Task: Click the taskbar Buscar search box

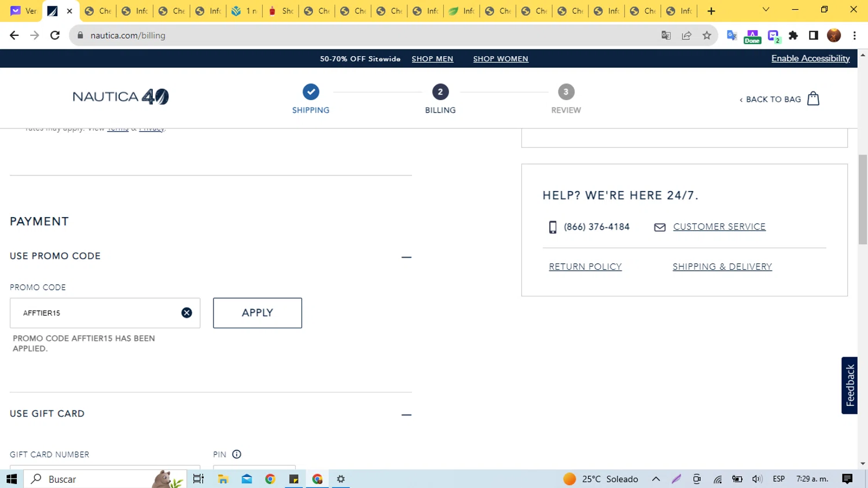Action: click(x=105, y=479)
